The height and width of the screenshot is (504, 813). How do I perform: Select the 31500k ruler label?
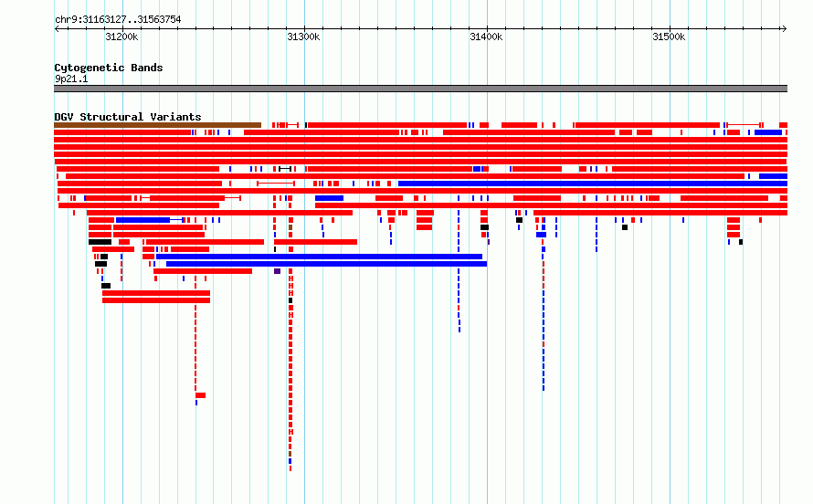[x=669, y=37]
